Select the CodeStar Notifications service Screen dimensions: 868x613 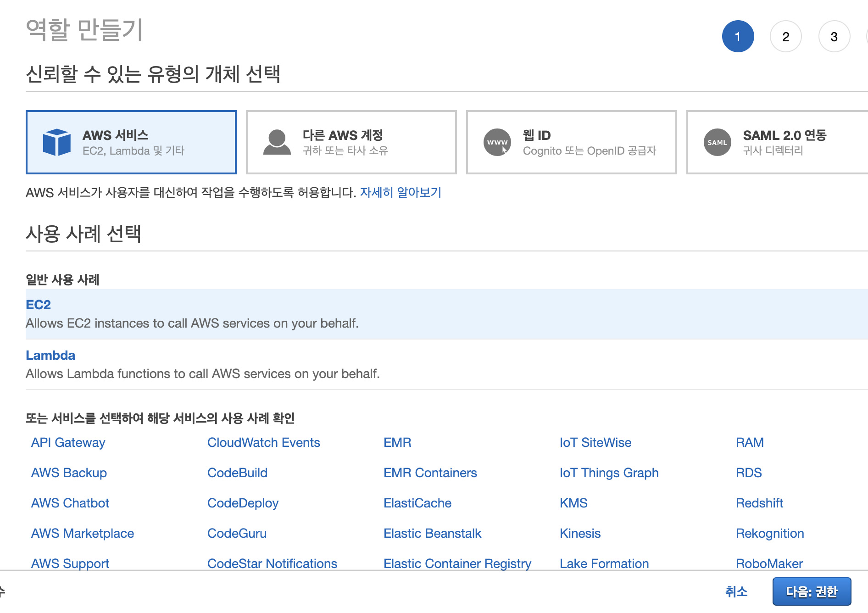(272, 563)
